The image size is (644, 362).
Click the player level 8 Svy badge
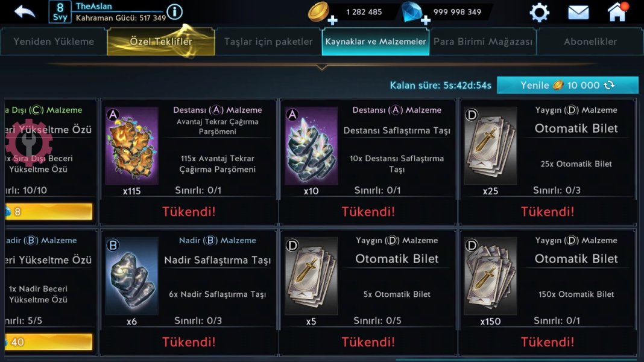tap(60, 12)
